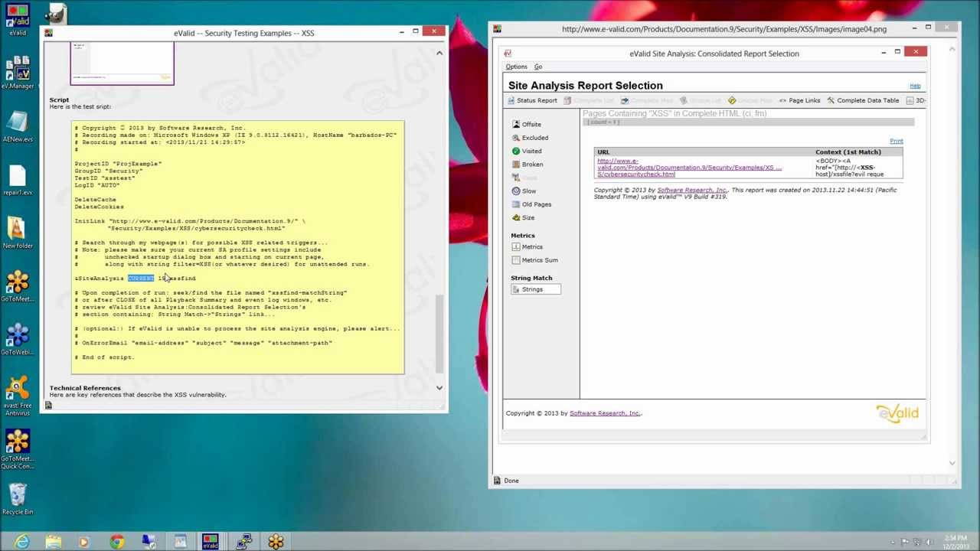Click the Print link above results table

897,142
